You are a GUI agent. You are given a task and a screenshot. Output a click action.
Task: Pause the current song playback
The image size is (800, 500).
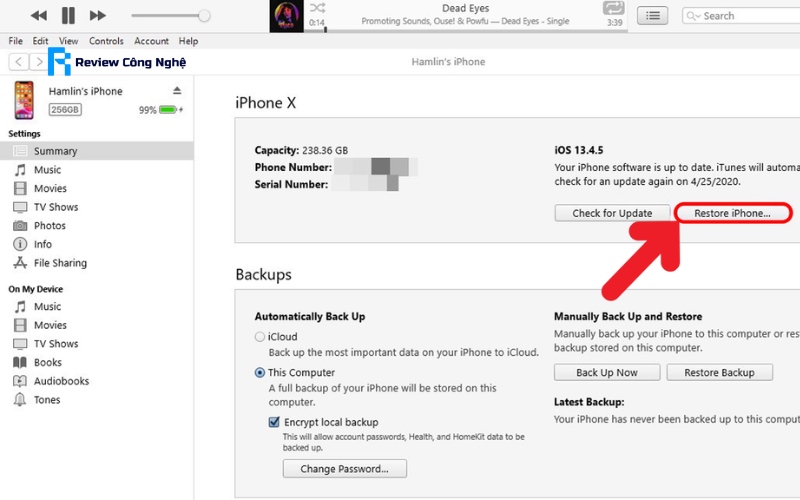[x=67, y=15]
